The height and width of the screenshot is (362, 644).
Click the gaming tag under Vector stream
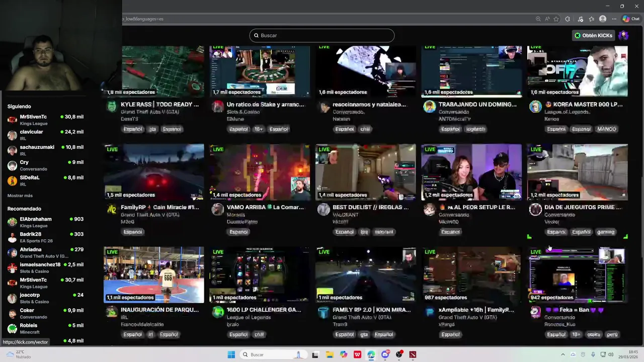606,232
